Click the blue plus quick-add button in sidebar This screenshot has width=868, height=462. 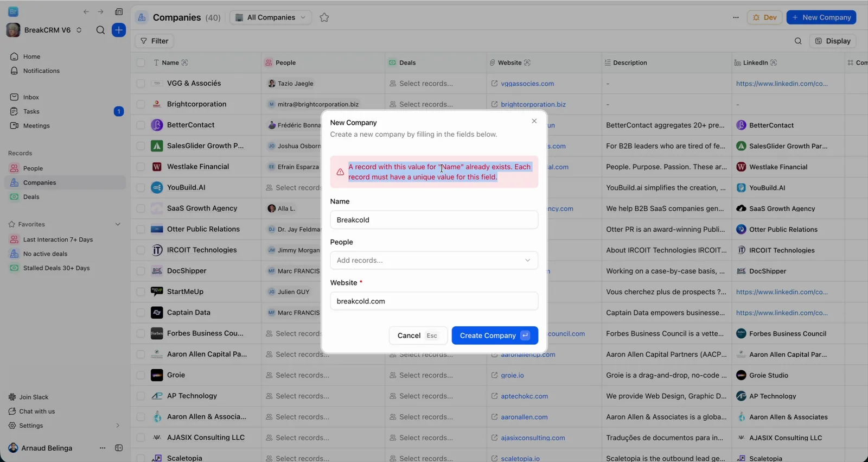tap(119, 30)
